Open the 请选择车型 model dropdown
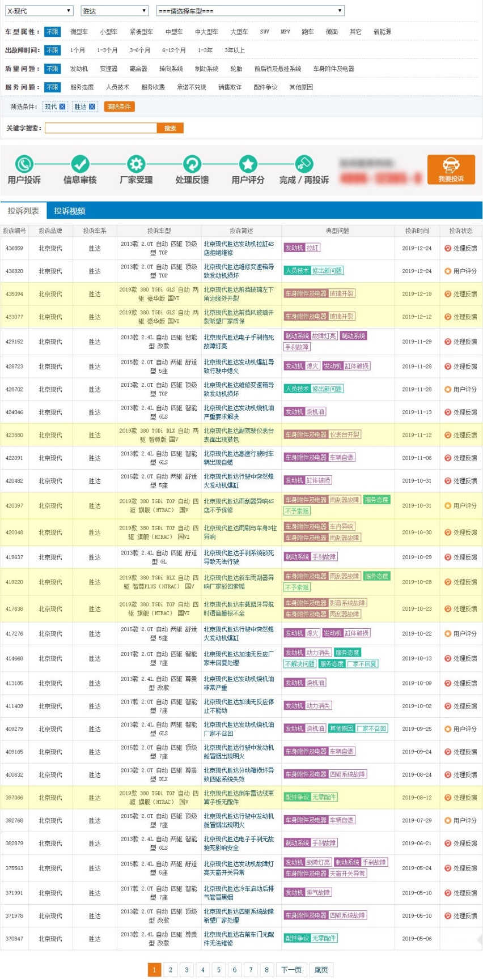The width and height of the screenshot is (483, 980). (x=250, y=11)
